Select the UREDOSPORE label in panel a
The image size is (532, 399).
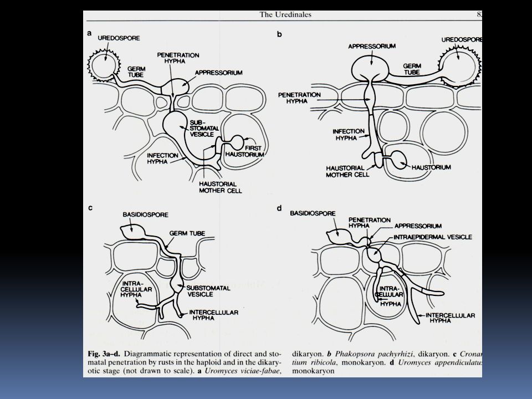pos(119,38)
